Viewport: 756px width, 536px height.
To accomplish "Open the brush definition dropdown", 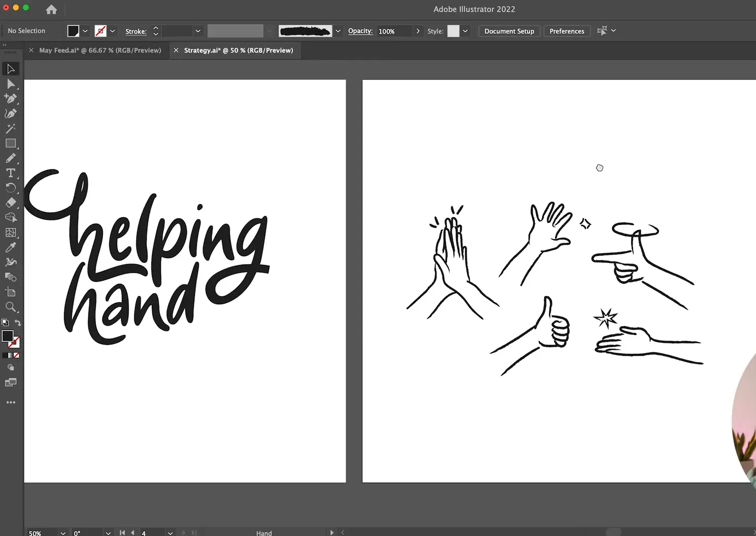I will coord(338,31).
